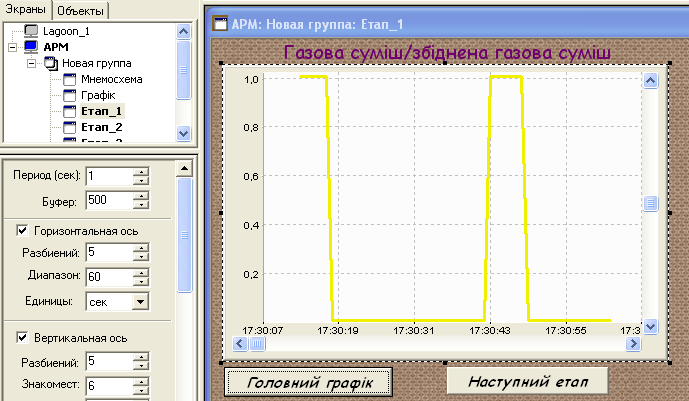The height and width of the screenshot is (401, 689).
Task: Click the Диапазон input field
Action: (109, 277)
